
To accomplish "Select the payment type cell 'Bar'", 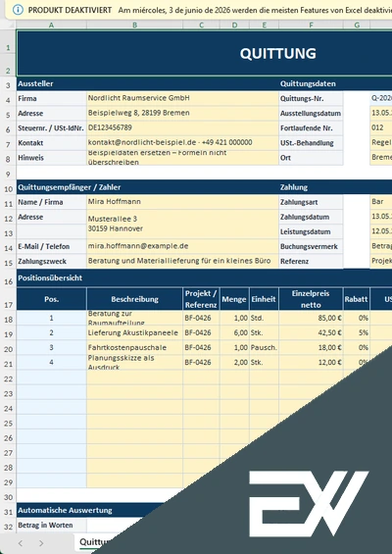I will point(381,202).
